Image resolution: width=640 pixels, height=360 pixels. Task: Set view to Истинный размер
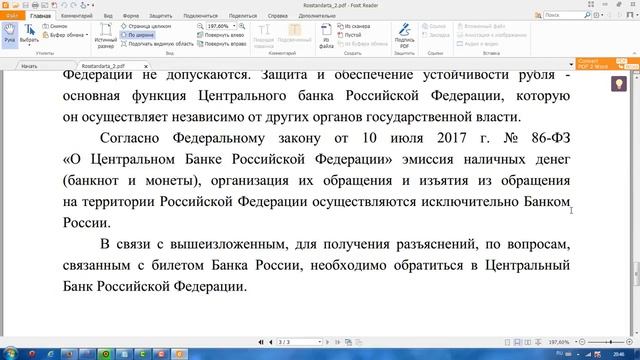click(x=106, y=36)
